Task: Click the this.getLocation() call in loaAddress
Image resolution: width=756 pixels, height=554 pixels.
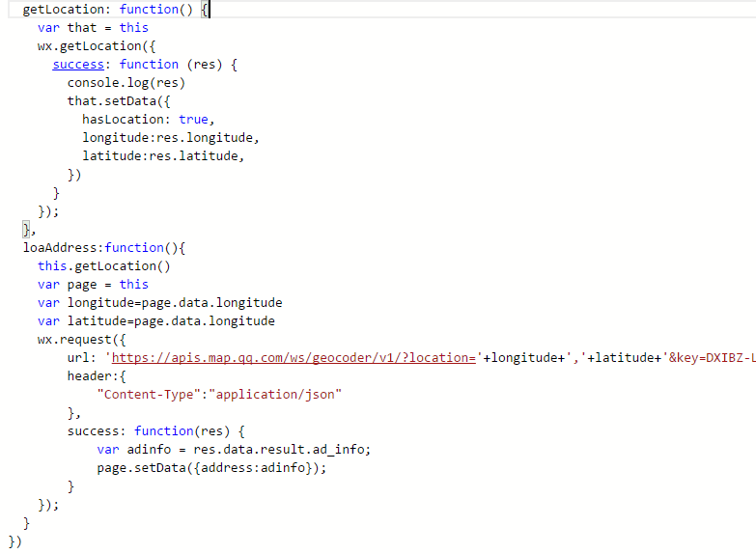Action: (103, 265)
